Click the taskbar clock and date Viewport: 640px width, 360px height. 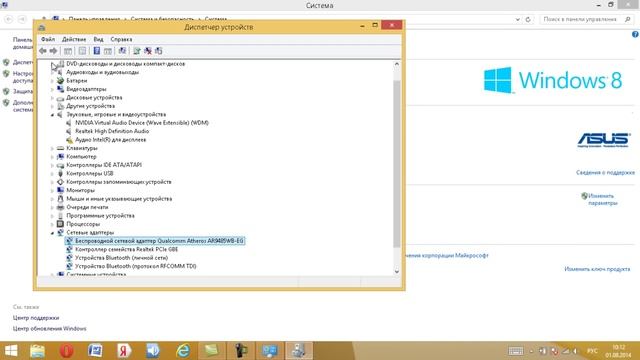pyautogui.click(x=619, y=351)
